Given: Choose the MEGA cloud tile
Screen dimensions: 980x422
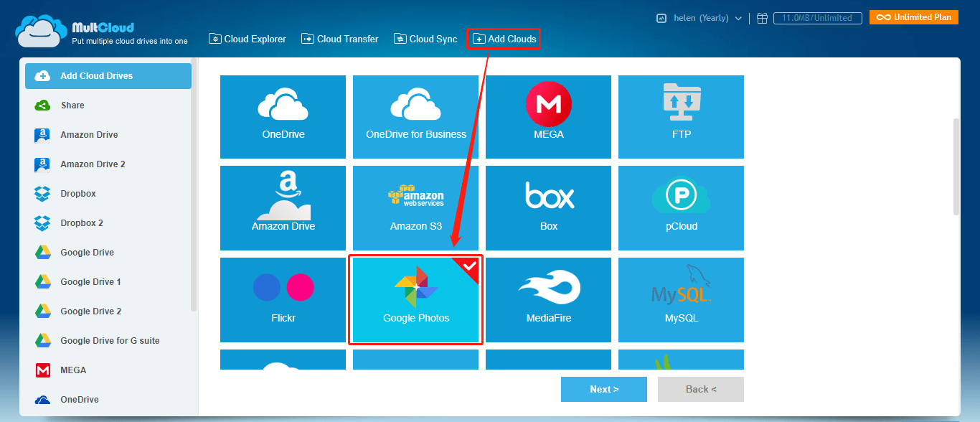Looking at the screenshot, I should 548,117.
